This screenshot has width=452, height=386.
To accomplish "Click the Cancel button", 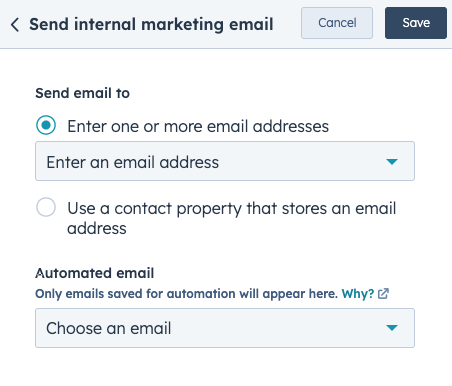I will tap(337, 23).
